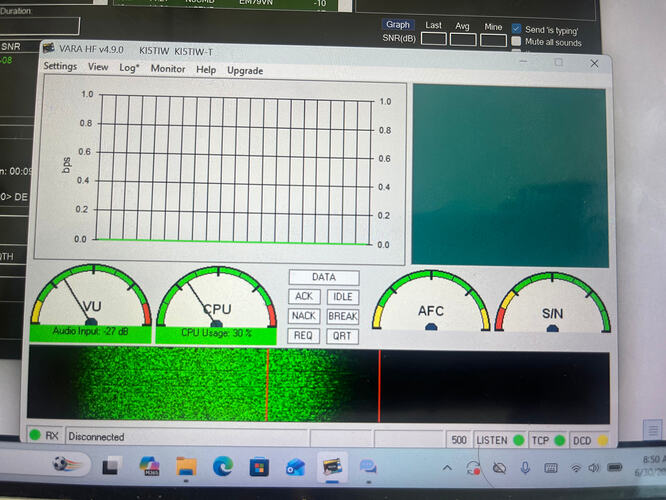Click the Graph button above SNR
666x500 pixels.
[x=398, y=25]
